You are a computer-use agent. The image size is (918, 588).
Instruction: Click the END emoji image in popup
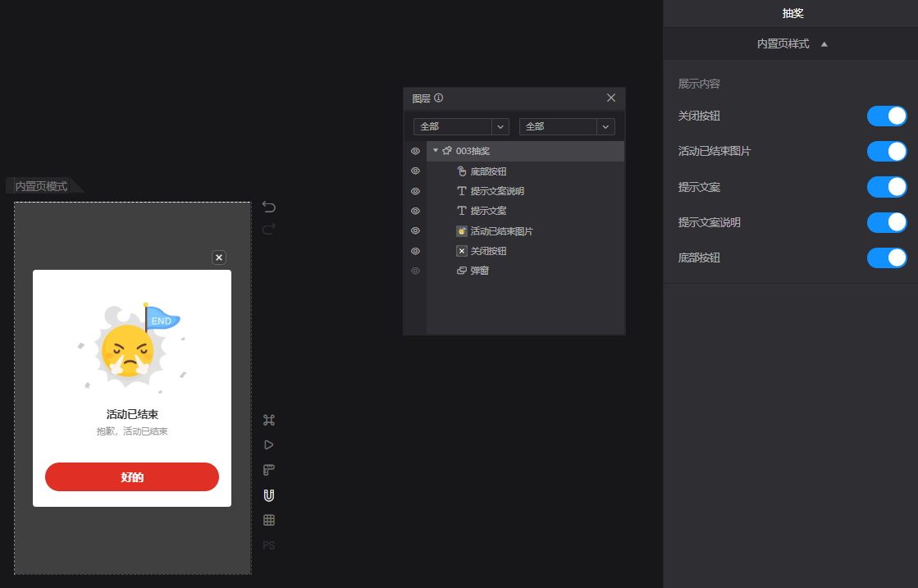pos(132,348)
